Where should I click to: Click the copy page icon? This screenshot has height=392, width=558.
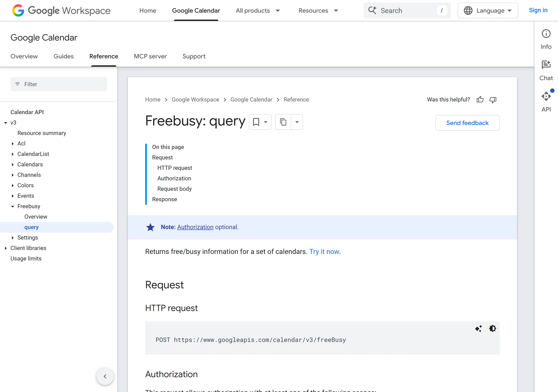tap(283, 122)
